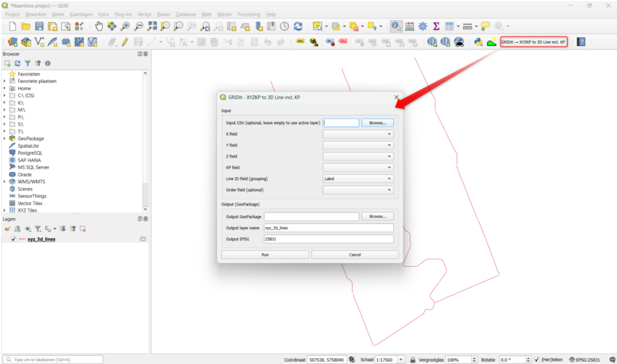
Task: Show properties info in the Browser panel
Action: tap(48, 64)
